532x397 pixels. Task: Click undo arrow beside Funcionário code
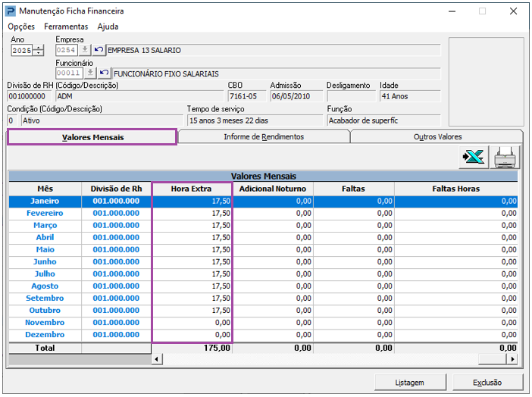coord(104,73)
